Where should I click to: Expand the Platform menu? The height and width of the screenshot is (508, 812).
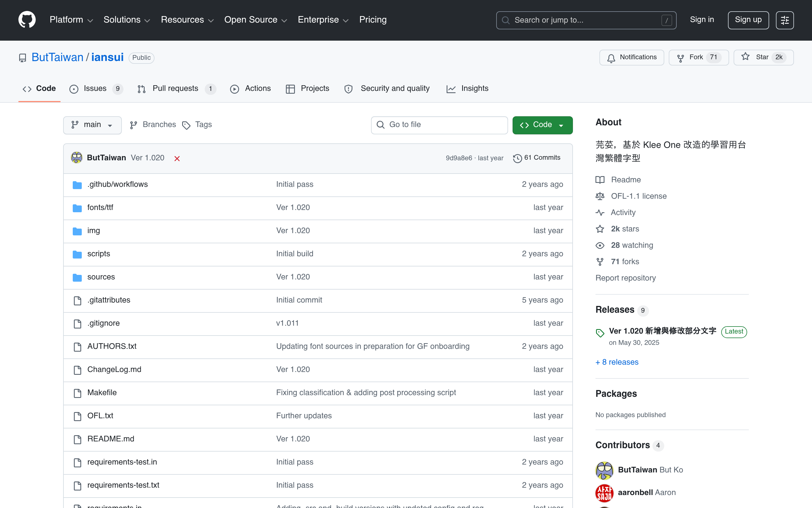click(x=71, y=20)
